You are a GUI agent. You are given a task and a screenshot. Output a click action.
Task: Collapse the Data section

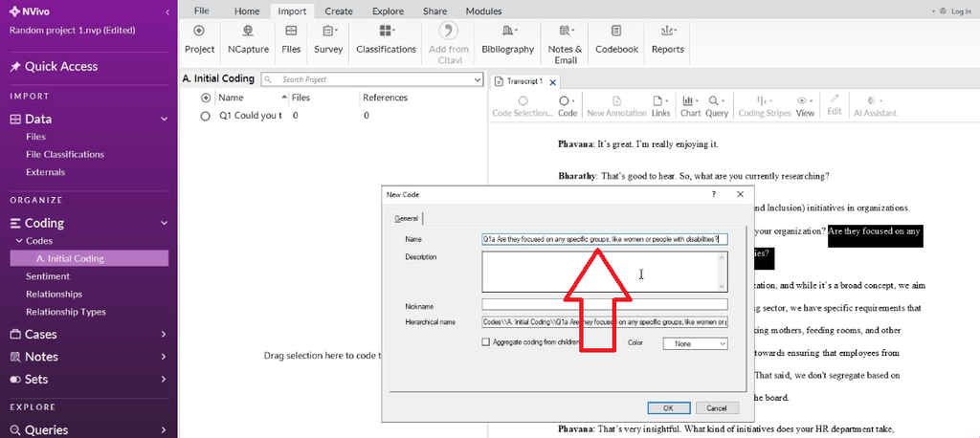coord(165,120)
